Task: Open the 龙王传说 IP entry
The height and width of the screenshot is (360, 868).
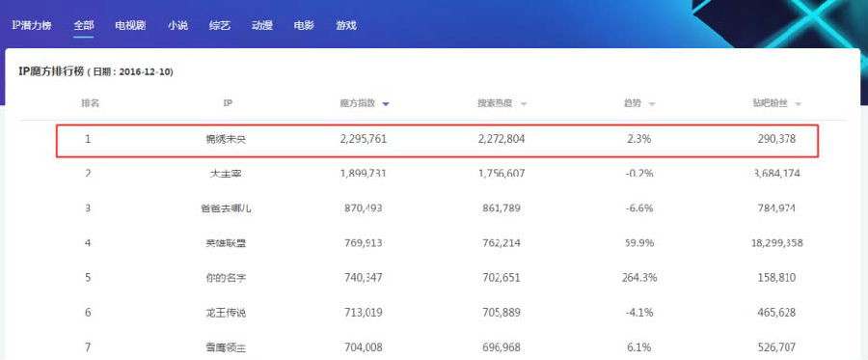Action: coord(226,313)
